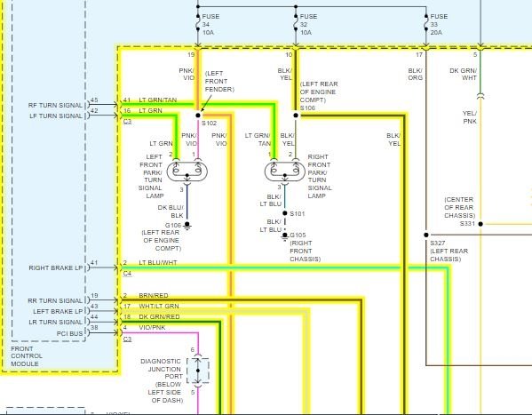The width and height of the screenshot is (532, 415).
Task: Click the S327 splice dot
Action: (x=426, y=235)
